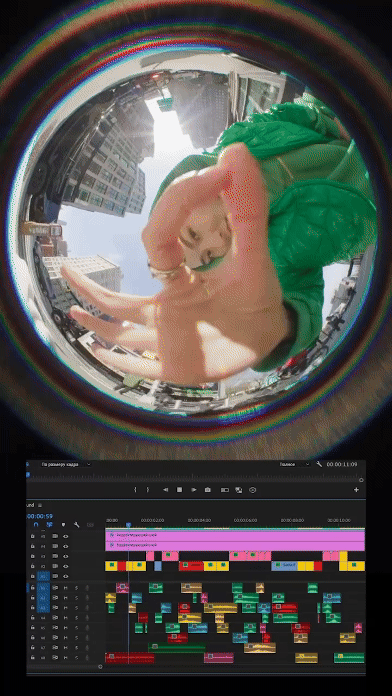Image resolution: width=392 pixels, height=696 pixels.
Task: Open timeline display settings wrench
Action: [x=76, y=525]
